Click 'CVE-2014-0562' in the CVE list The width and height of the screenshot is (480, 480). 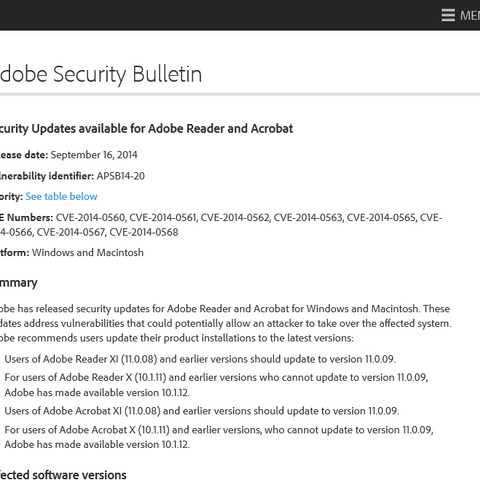[235, 218]
